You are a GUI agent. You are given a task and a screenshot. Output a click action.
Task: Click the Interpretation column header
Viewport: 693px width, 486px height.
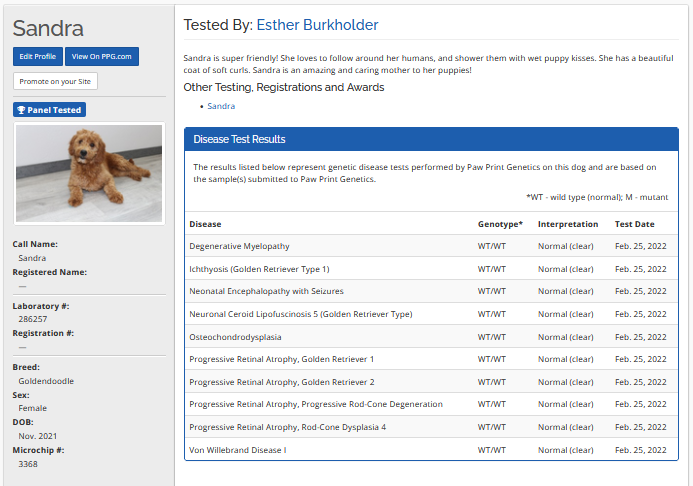click(567, 224)
